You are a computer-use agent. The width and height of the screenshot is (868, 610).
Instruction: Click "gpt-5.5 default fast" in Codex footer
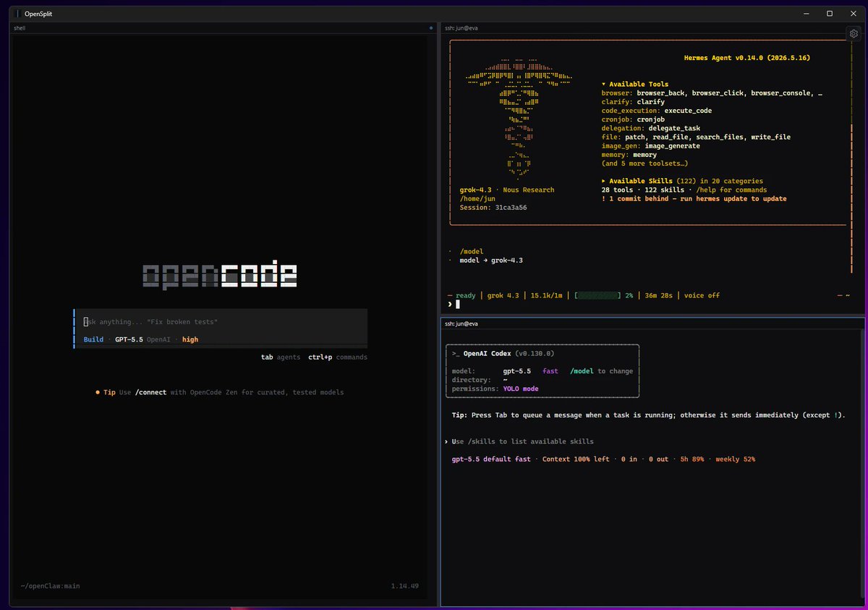point(491,459)
